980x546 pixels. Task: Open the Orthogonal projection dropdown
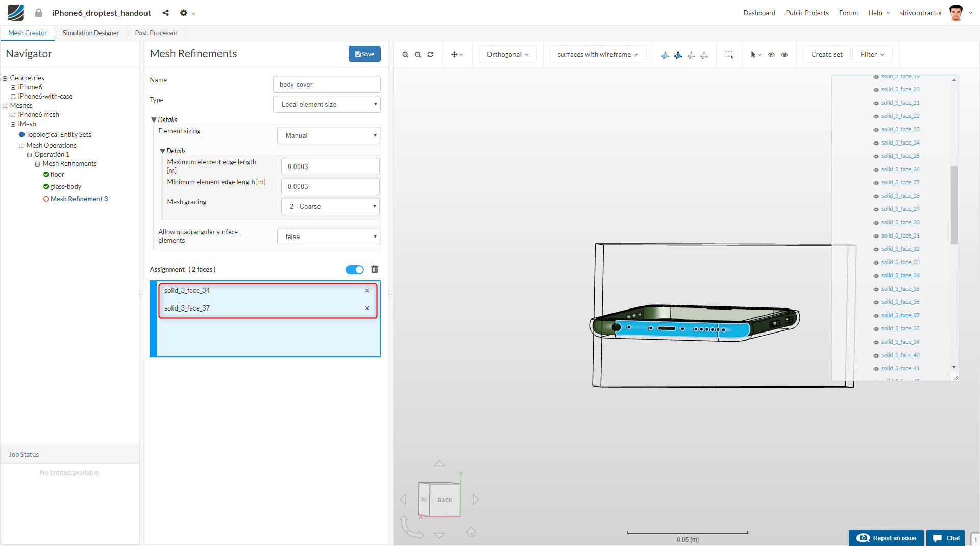point(507,55)
